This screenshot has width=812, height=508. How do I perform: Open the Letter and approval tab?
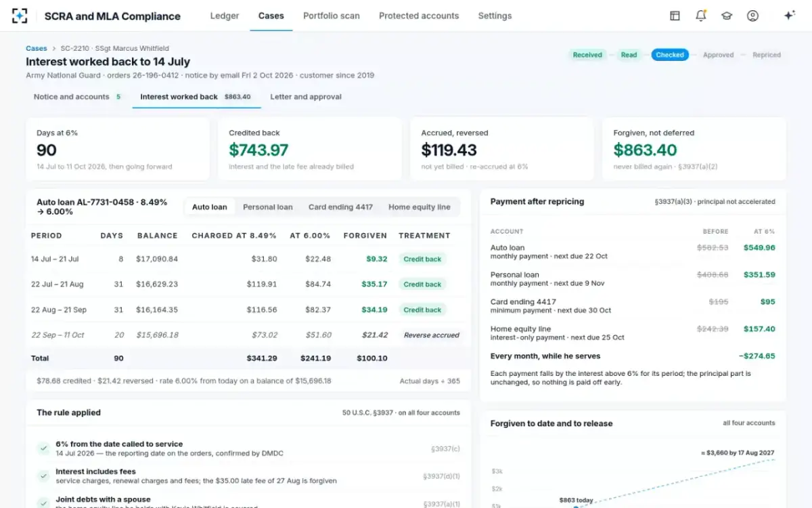(x=306, y=97)
